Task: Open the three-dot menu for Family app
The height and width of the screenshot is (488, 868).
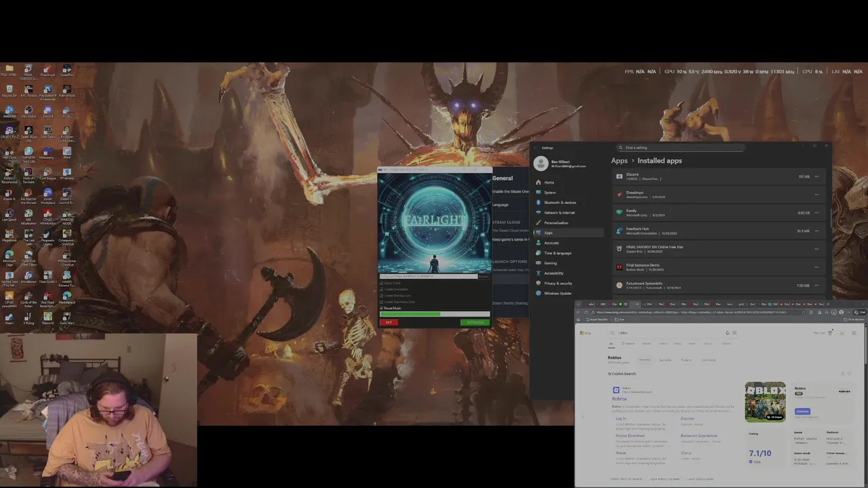Action: pos(816,213)
